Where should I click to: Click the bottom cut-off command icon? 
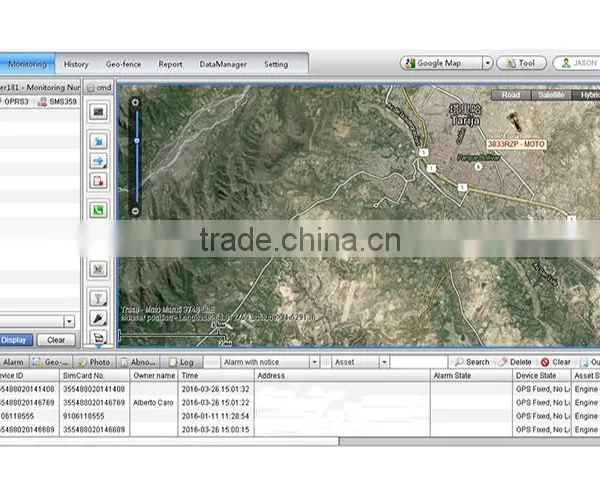click(x=98, y=337)
